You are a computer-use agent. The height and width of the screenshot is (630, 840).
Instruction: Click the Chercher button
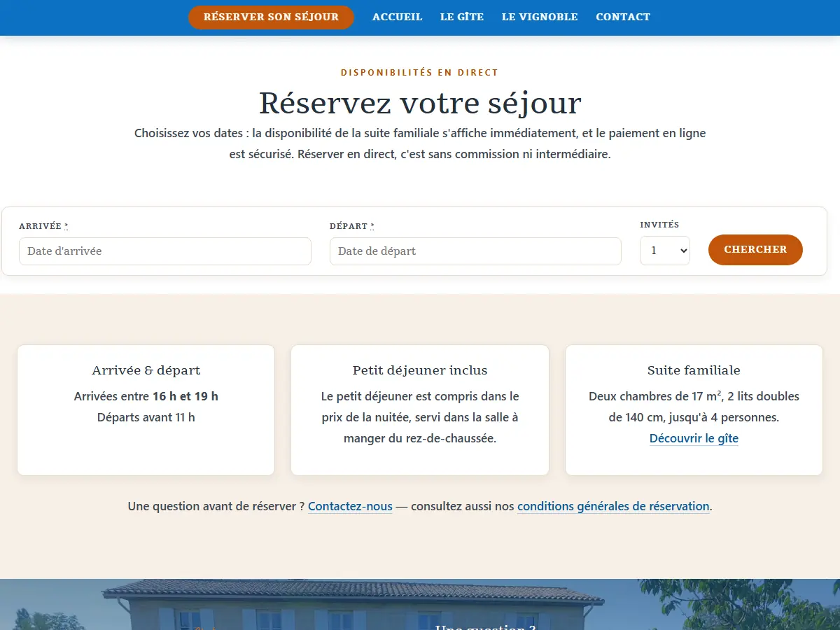point(755,250)
